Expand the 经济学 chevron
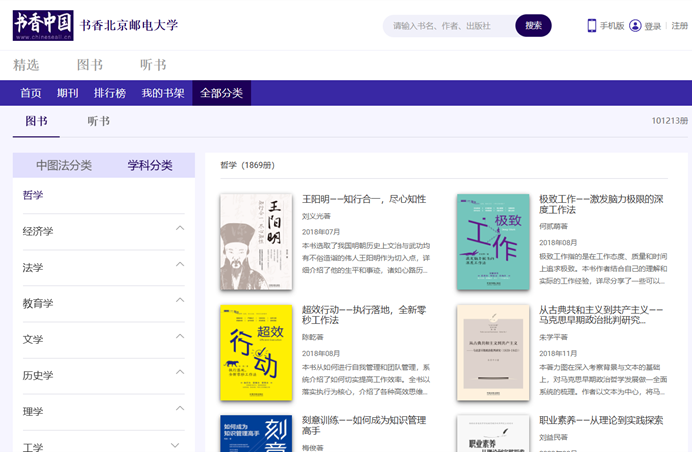 [180, 228]
